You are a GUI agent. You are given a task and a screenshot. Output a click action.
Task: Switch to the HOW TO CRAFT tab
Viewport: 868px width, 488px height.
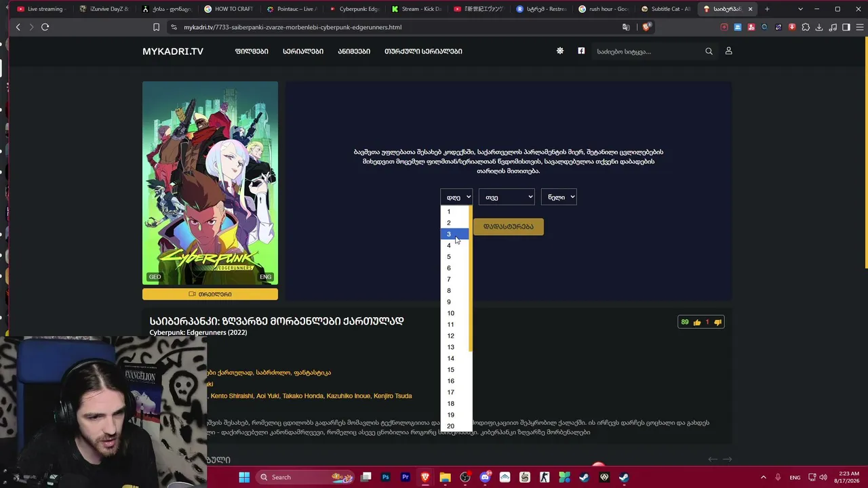click(x=229, y=9)
